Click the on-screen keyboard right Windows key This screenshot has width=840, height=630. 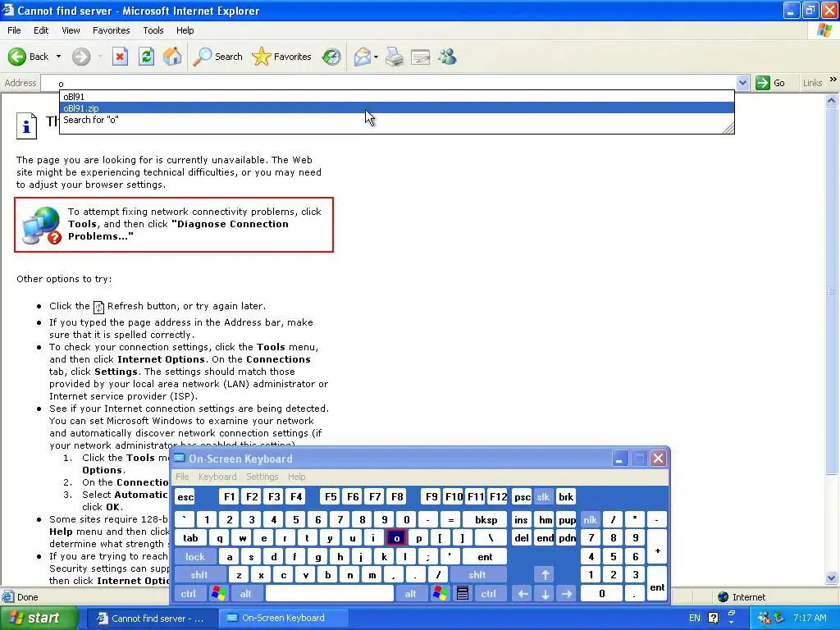[441, 593]
